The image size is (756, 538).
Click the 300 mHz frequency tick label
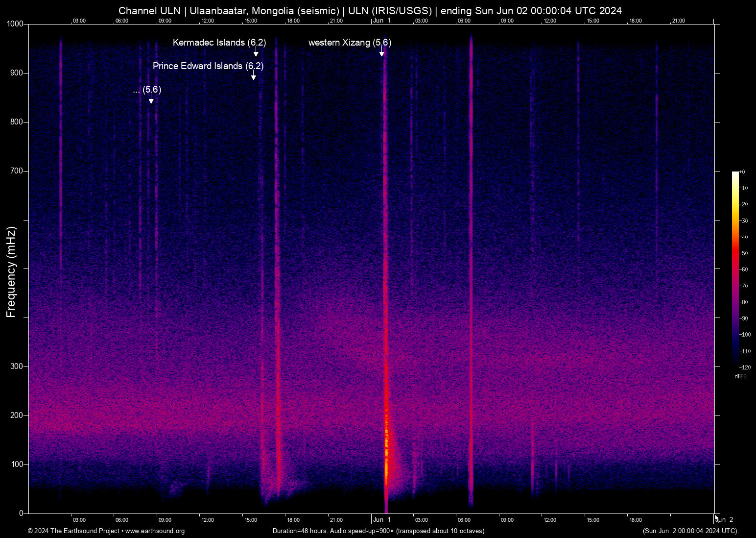pyautogui.click(x=17, y=367)
